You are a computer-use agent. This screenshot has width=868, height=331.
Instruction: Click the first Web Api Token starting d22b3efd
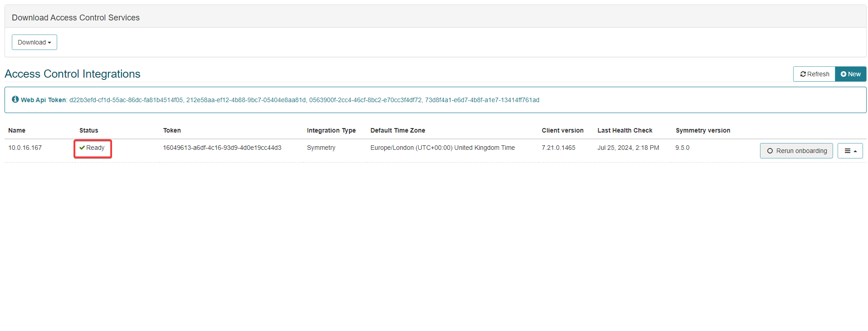pos(126,100)
